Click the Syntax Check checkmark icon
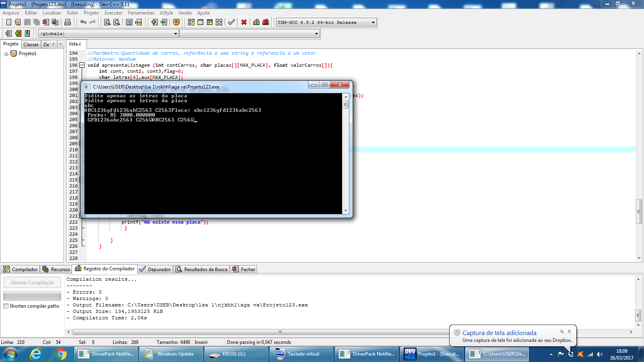The width and height of the screenshot is (644, 362). [231, 22]
